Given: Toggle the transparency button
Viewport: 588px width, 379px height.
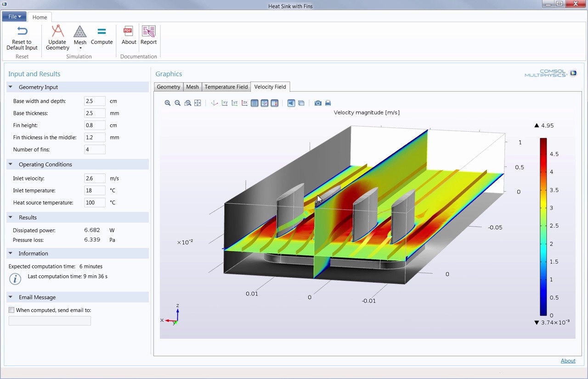Looking at the screenshot, I should pyautogui.click(x=301, y=103).
